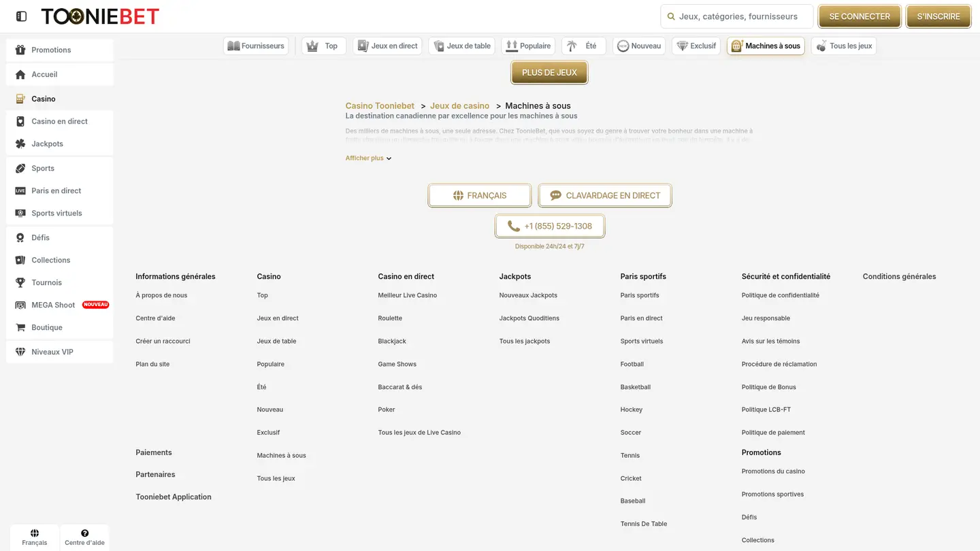This screenshot has height=551, width=980.
Task: Open footer link Paiements
Action: coord(154,452)
